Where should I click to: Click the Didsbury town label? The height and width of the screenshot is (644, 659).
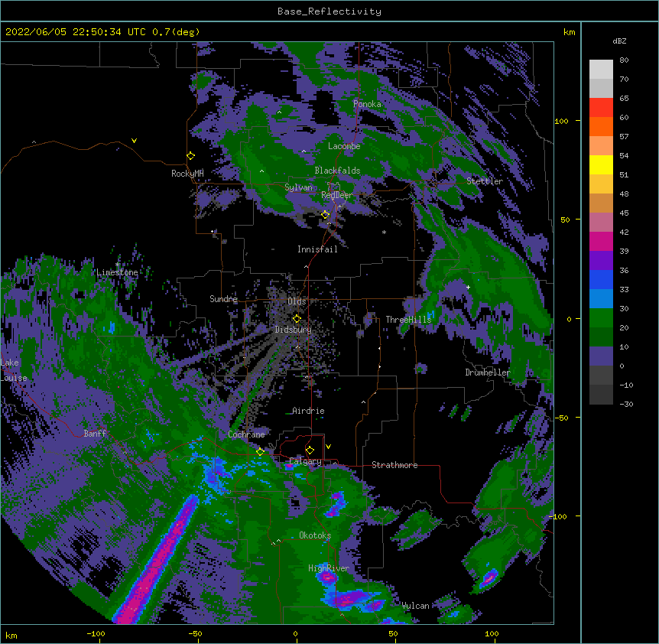click(293, 330)
